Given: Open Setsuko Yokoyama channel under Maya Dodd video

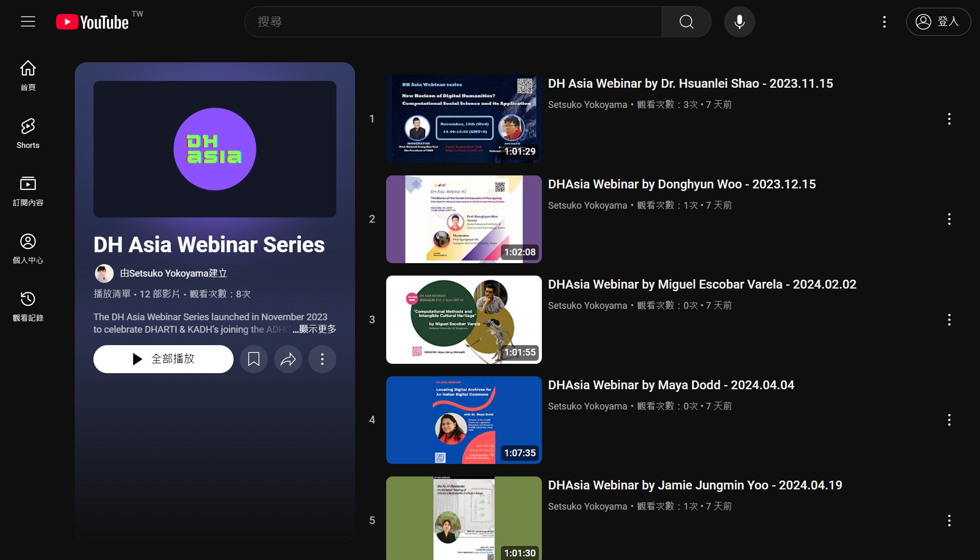Looking at the screenshot, I should pyautogui.click(x=588, y=406).
